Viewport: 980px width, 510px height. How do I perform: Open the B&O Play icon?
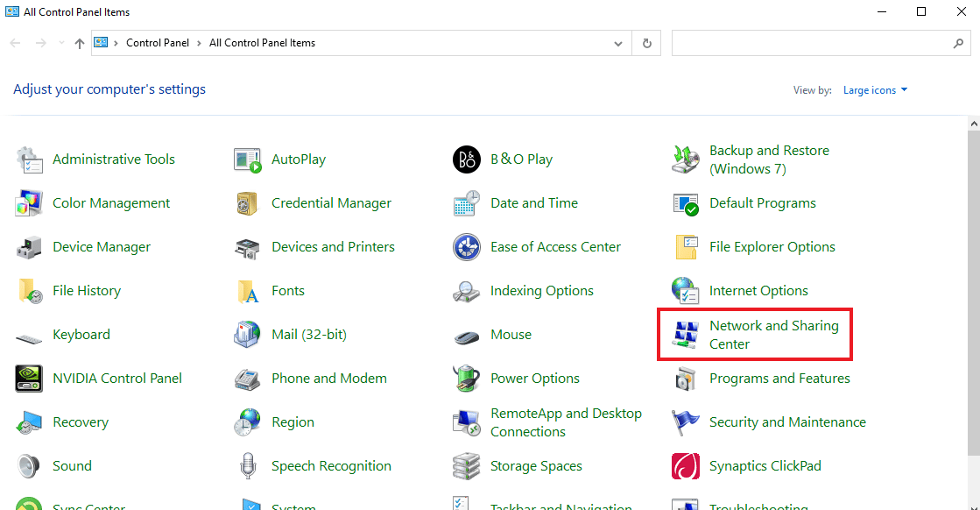point(466,159)
